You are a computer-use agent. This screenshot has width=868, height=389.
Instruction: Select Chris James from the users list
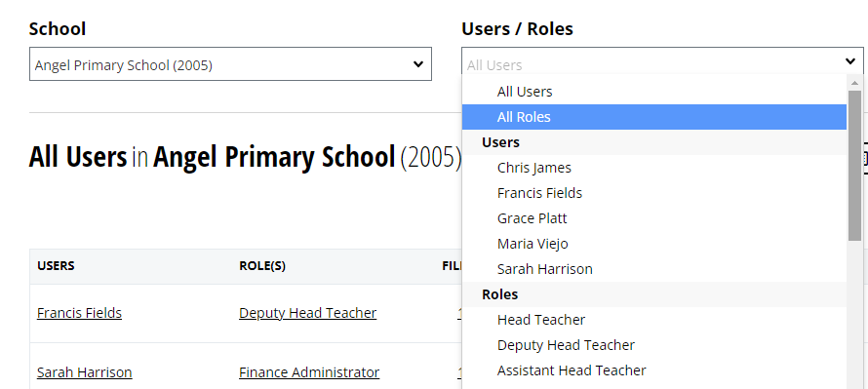click(654, 168)
